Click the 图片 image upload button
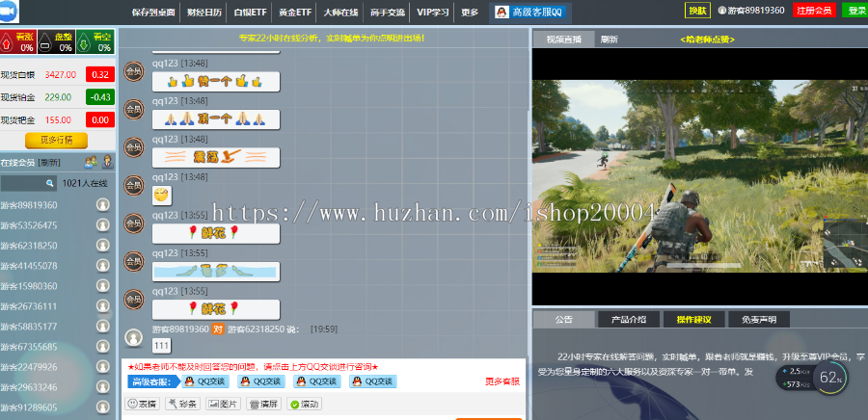 click(x=223, y=404)
